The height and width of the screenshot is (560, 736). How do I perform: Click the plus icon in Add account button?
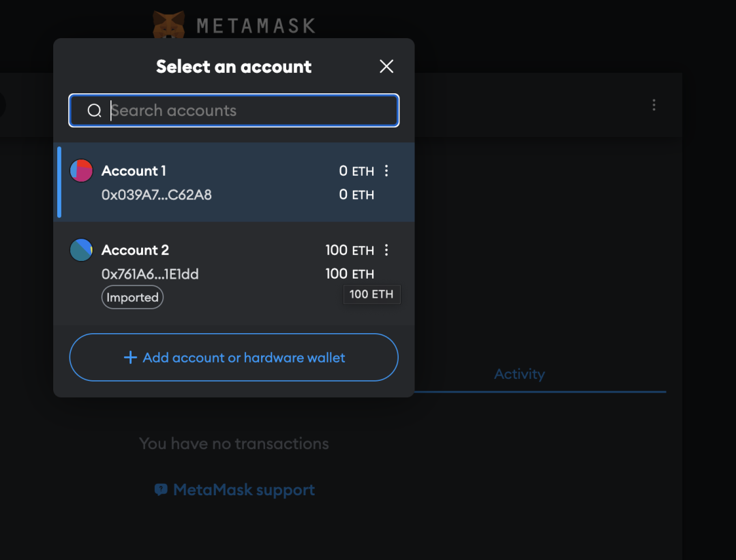pyautogui.click(x=130, y=358)
